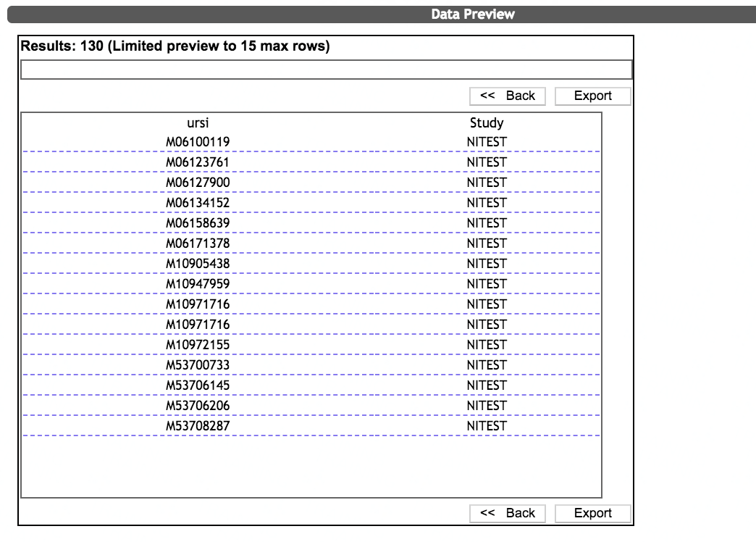
Task: Select ursi cell M53700733
Action: pos(198,365)
